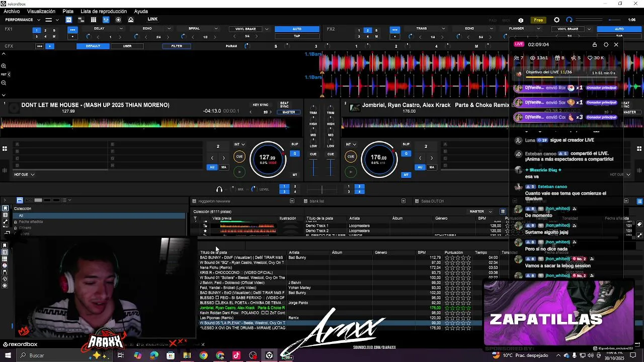Image resolution: width=644 pixels, height=362 pixels.
Task: Toggle deck 1 Master Tempo MT
Action: [295, 175]
